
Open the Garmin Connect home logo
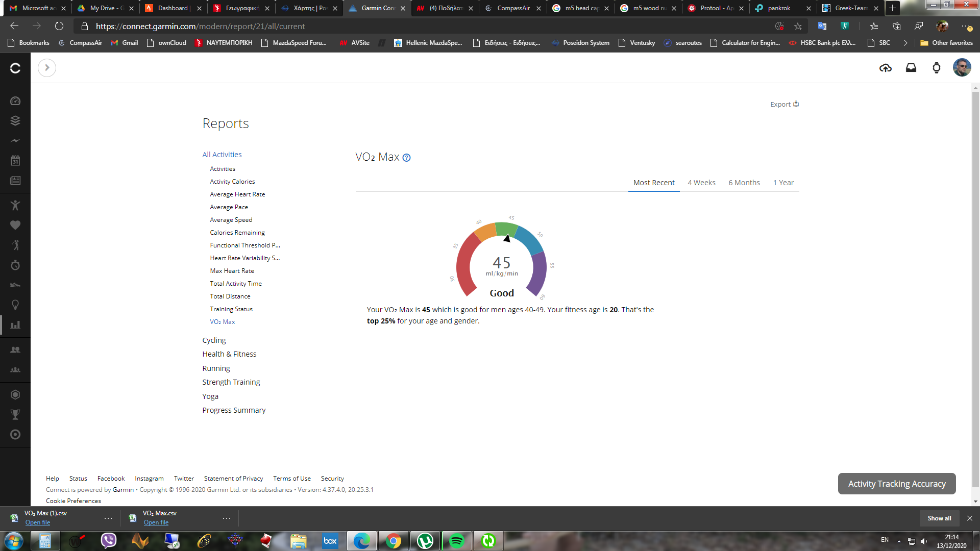[15, 68]
